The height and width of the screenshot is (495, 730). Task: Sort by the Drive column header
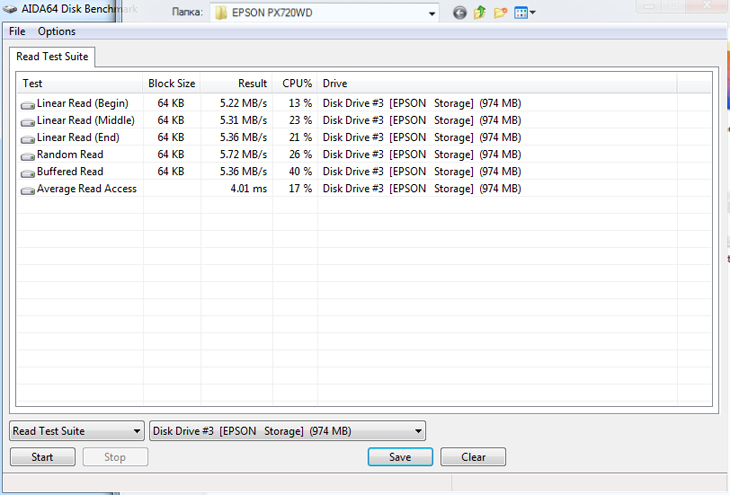497,83
